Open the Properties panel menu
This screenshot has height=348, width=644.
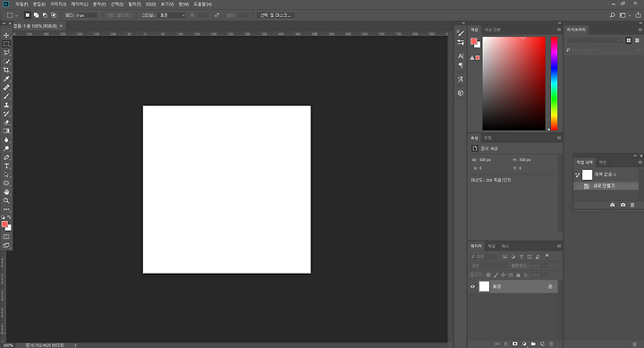click(x=558, y=138)
